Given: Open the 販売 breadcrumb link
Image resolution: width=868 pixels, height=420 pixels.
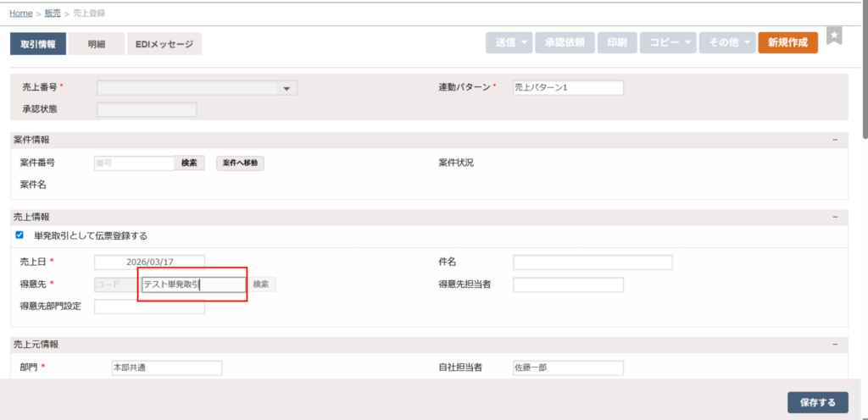Looking at the screenshot, I should (53, 14).
